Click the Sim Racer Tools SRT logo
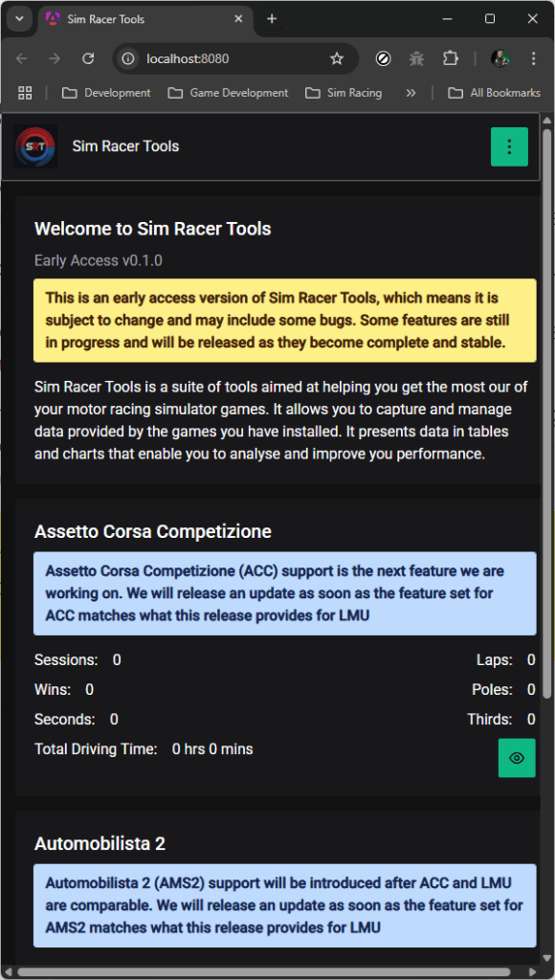555x980 pixels. (35, 146)
